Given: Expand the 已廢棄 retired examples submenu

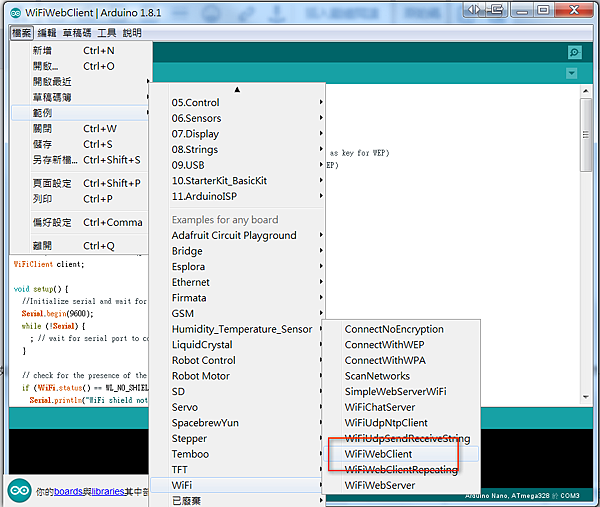Looking at the screenshot, I should [237, 500].
